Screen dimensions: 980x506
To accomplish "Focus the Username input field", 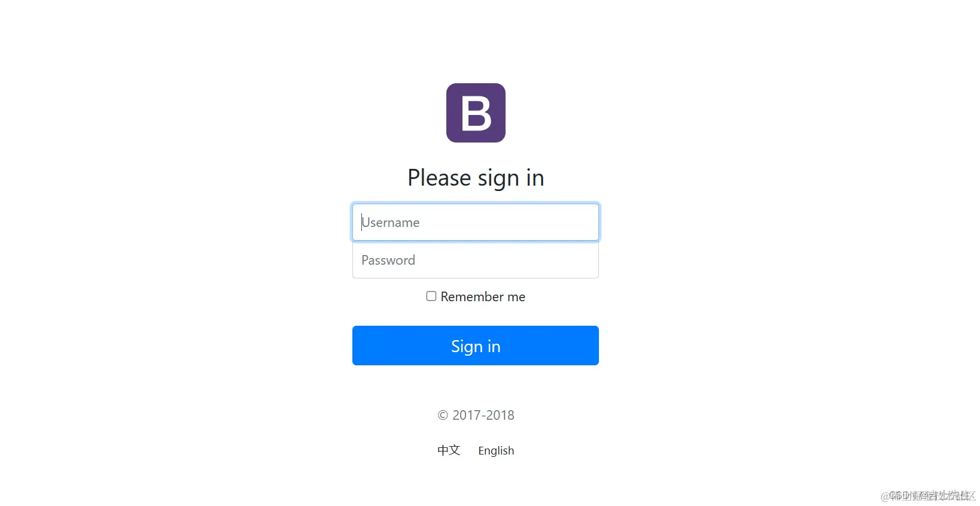I will pos(476,222).
